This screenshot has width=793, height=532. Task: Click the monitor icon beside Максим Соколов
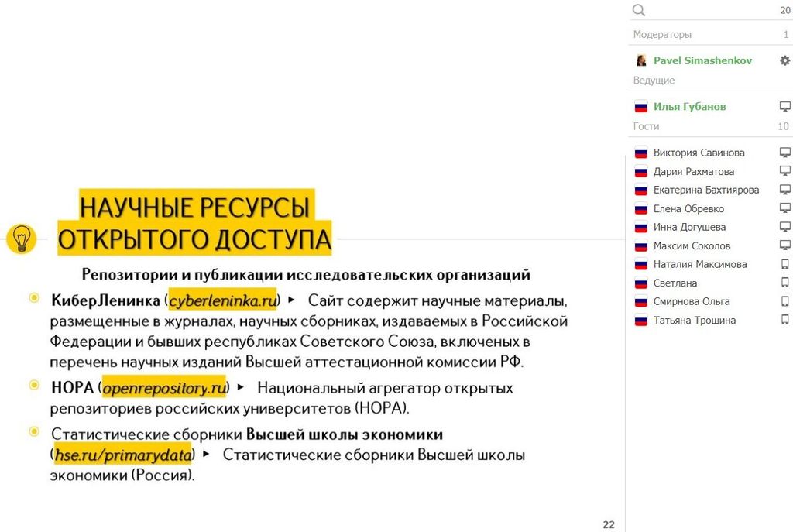(785, 245)
